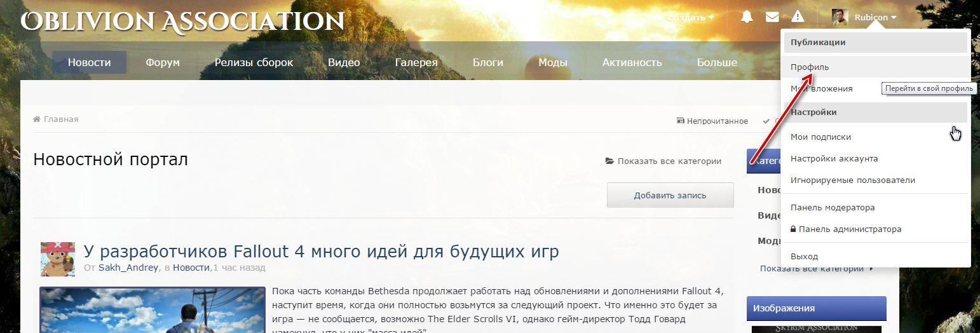Expand the Создать dropdown menu
The height and width of the screenshot is (333, 980).
coord(690,17)
